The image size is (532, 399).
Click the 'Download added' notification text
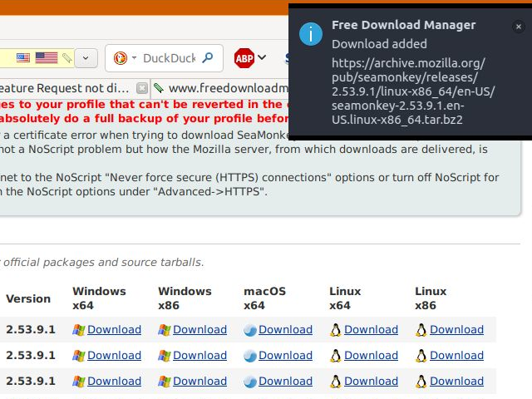point(379,44)
